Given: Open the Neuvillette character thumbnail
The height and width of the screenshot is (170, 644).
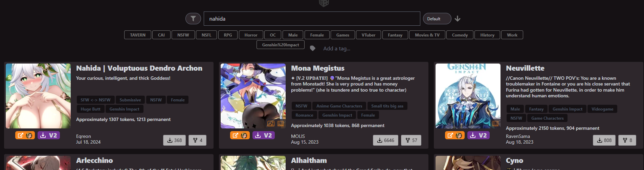Looking at the screenshot, I should tap(468, 96).
